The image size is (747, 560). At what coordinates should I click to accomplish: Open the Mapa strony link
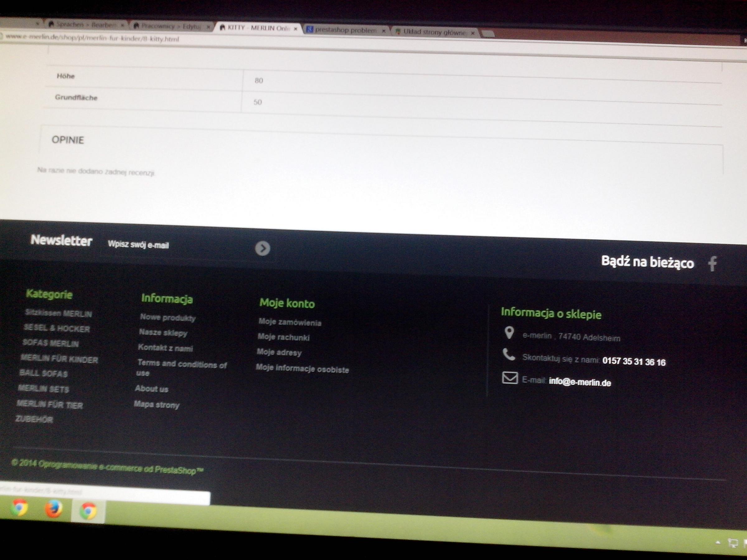(x=157, y=404)
